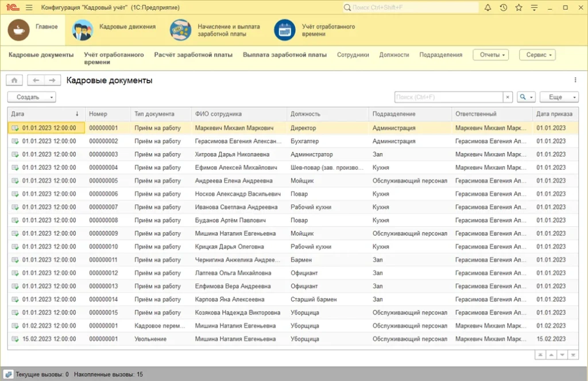Open Должности navigation link
Image resolution: width=588 pixels, height=381 pixels.
(x=394, y=55)
